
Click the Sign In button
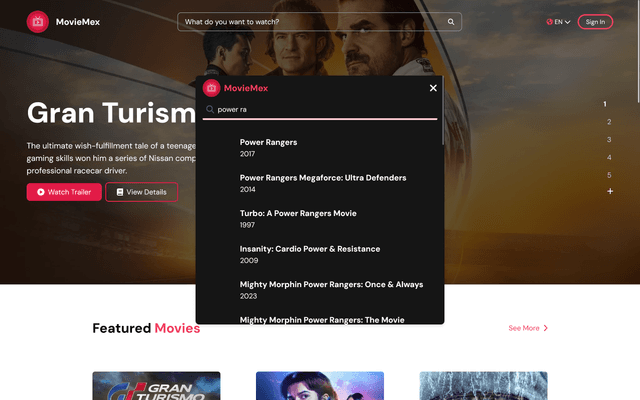coord(595,22)
